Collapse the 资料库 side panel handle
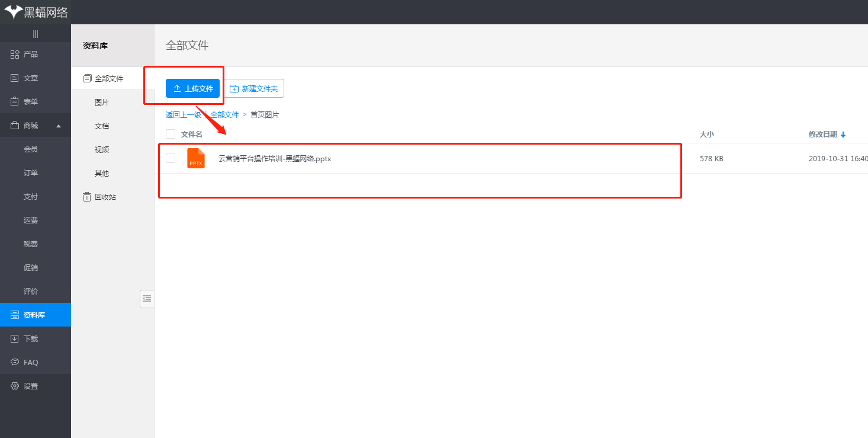868x438 pixels. click(x=147, y=299)
